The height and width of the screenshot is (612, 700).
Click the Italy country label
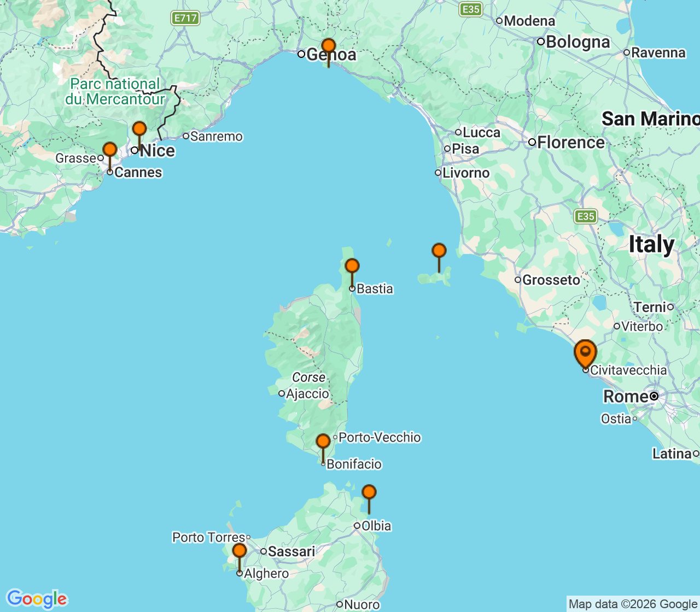(651, 244)
